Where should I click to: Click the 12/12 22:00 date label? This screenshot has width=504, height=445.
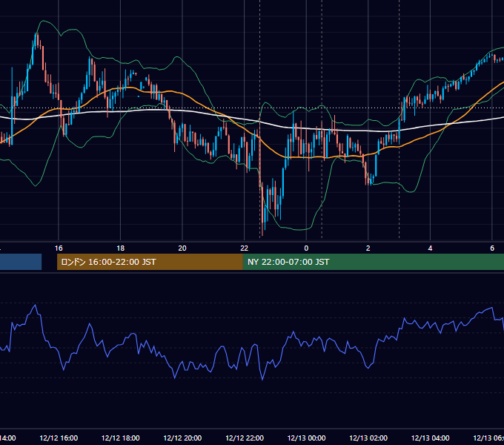pyautogui.click(x=245, y=438)
